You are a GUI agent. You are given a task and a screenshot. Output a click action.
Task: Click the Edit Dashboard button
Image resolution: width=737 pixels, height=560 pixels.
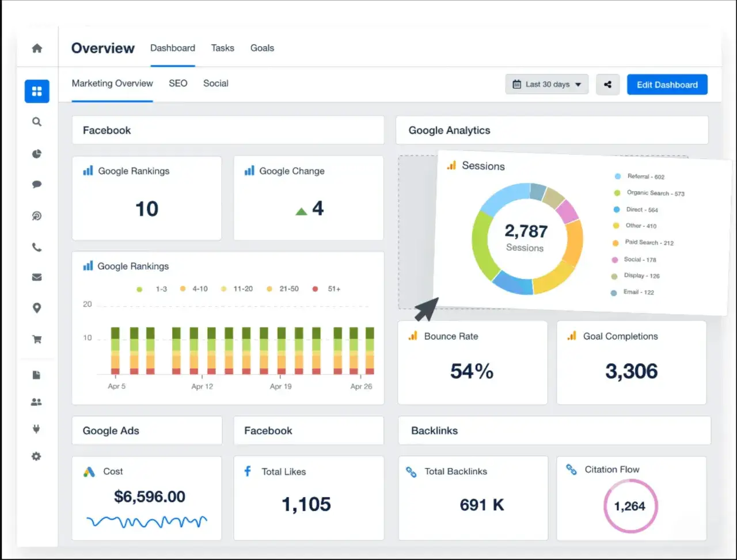point(667,85)
